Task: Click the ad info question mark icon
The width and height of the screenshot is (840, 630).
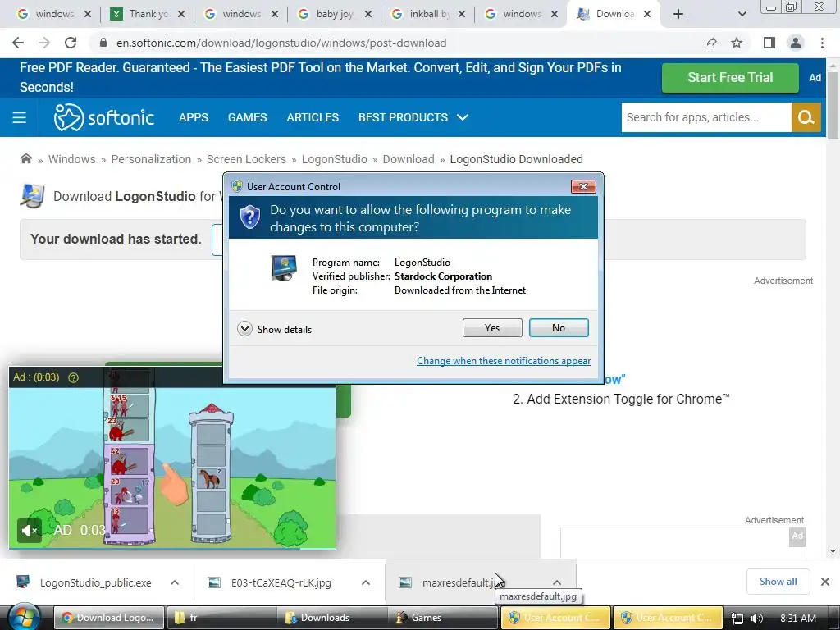Action: pos(73,377)
